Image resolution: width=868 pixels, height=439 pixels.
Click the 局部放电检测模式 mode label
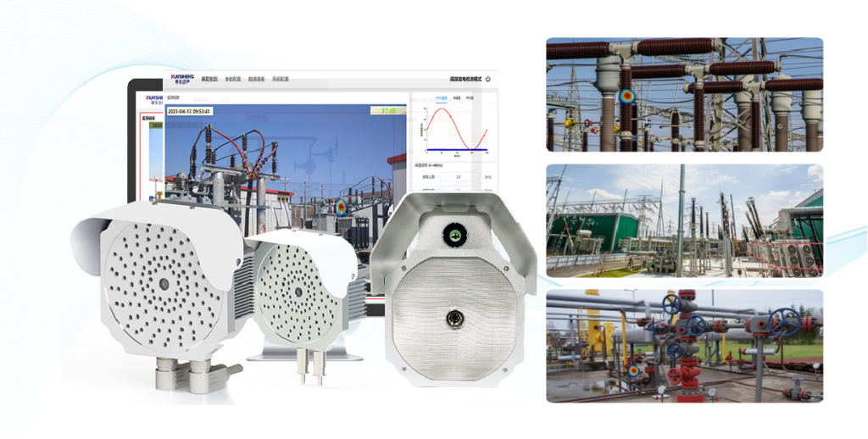coord(465,79)
